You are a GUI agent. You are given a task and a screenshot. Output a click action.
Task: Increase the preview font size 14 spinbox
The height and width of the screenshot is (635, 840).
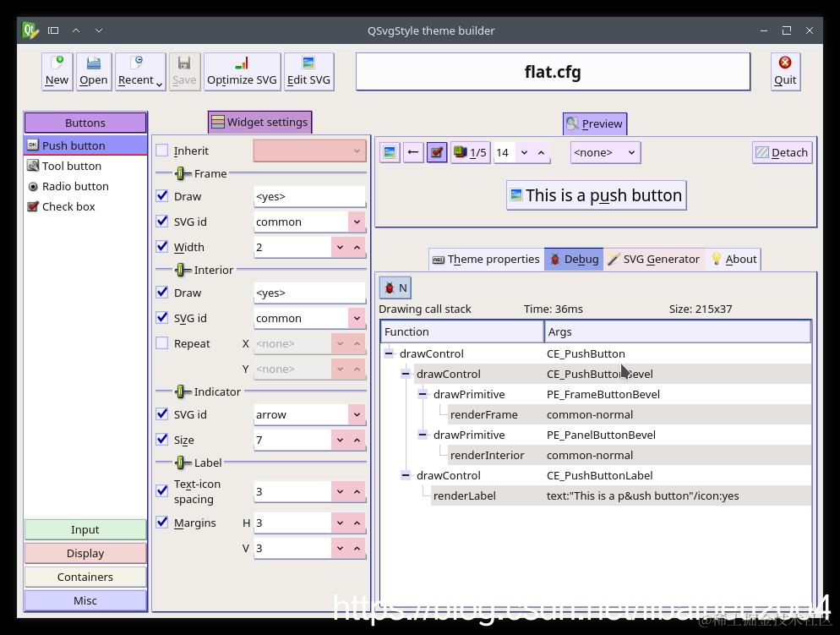542,153
